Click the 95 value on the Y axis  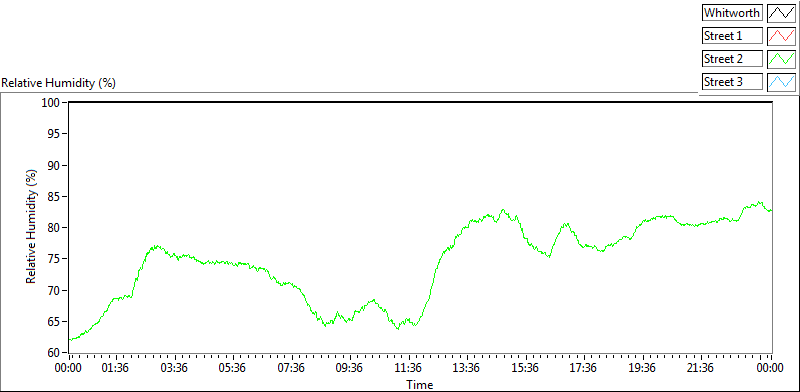(x=55, y=134)
